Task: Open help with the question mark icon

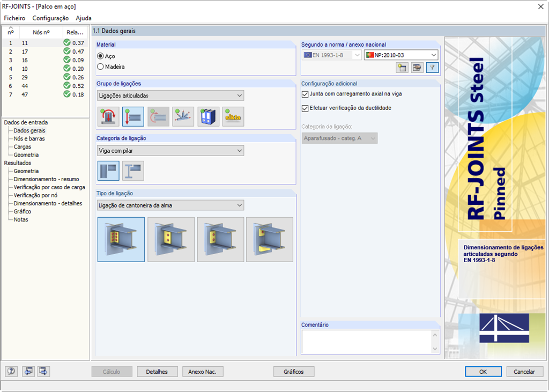Action: [x=11, y=371]
